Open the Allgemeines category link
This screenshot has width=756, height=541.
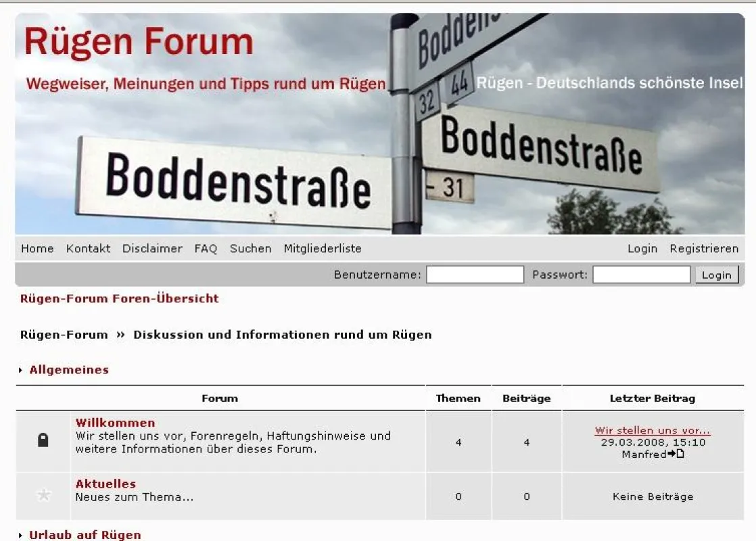[69, 370]
